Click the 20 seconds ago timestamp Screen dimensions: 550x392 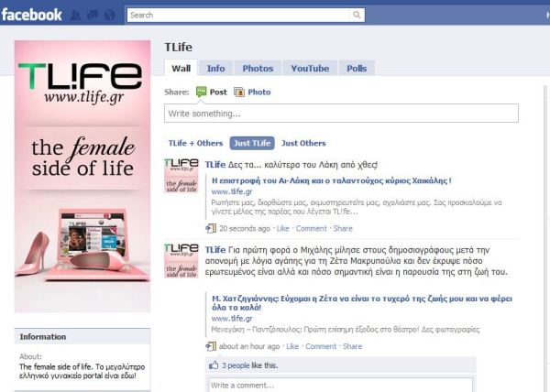click(245, 228)
